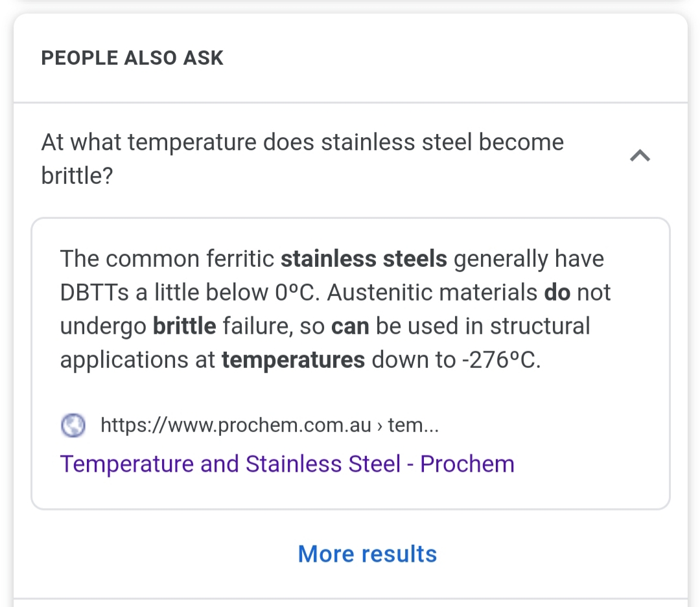The image size is (700, 607).
Task: Click the word 'ferritic' in the answer
Action: (x=240, y=259)
